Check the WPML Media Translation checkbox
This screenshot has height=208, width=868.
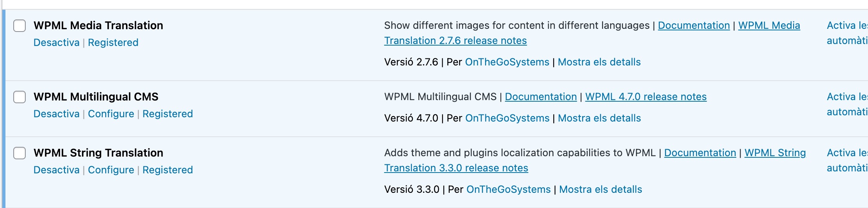[x=19, y=26]
